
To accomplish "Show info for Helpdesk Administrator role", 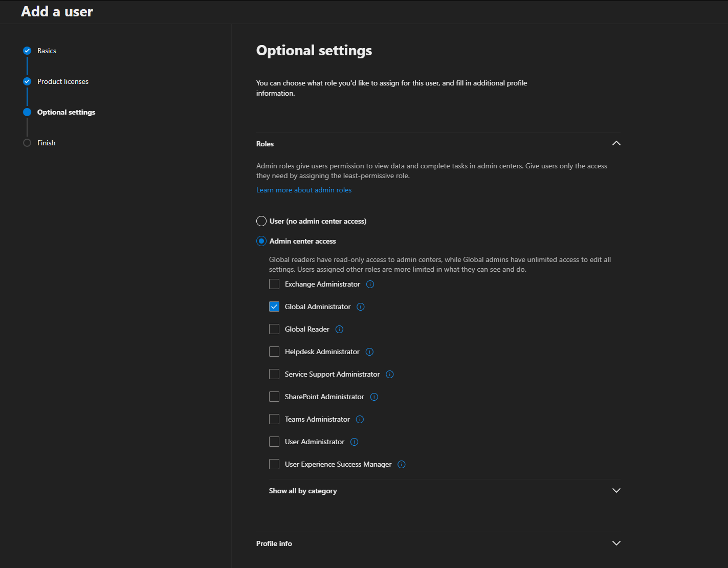I will click(x=370, y=352).
